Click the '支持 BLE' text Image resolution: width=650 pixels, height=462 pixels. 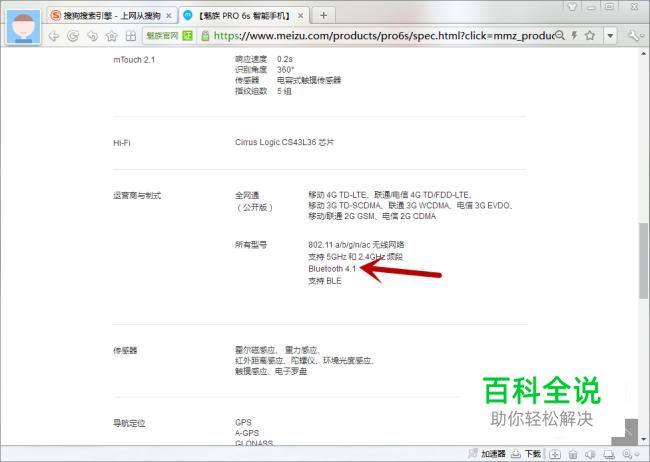click(x=325, y=281)
